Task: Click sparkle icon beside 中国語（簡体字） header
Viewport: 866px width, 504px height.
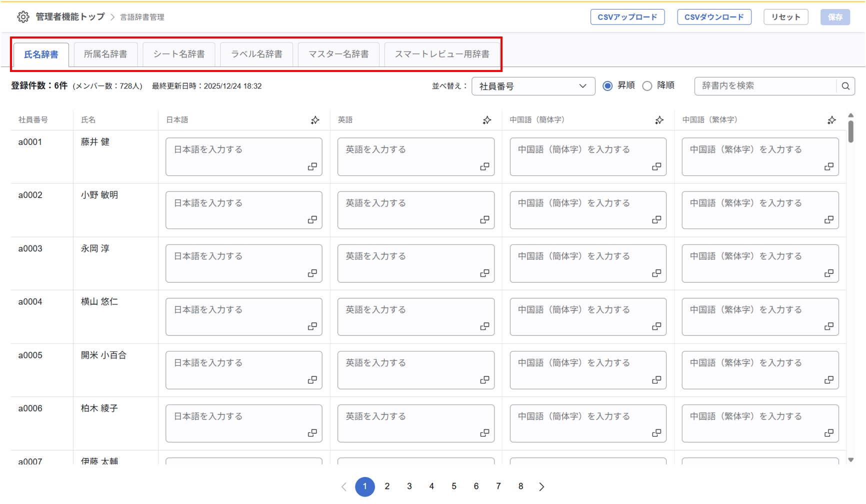Action: click(659, 120)
